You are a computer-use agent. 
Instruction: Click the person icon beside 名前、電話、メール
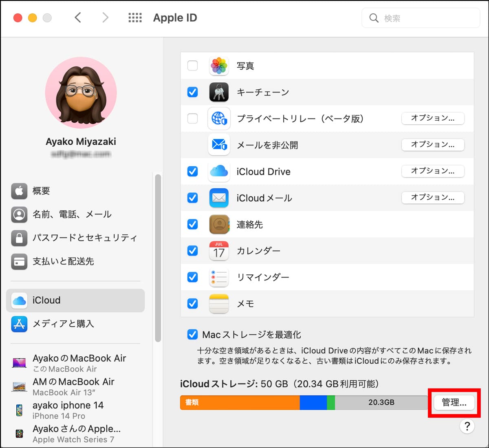(19, 214)
